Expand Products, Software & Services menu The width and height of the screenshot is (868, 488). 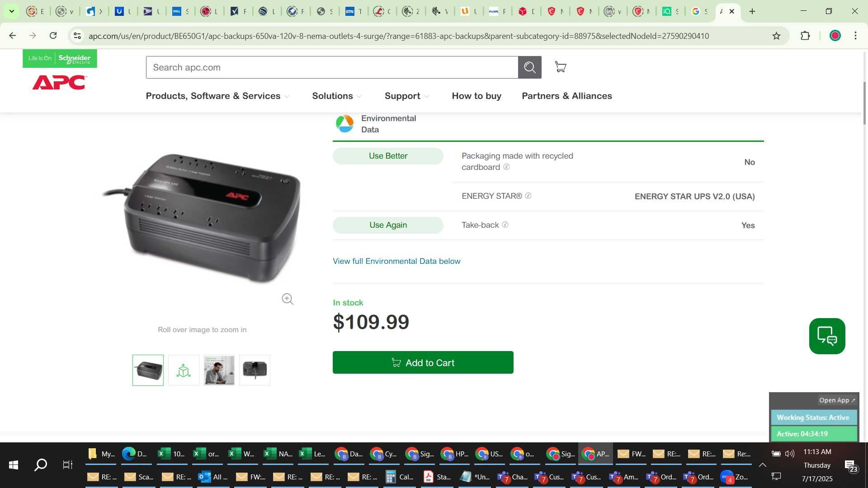217,96
